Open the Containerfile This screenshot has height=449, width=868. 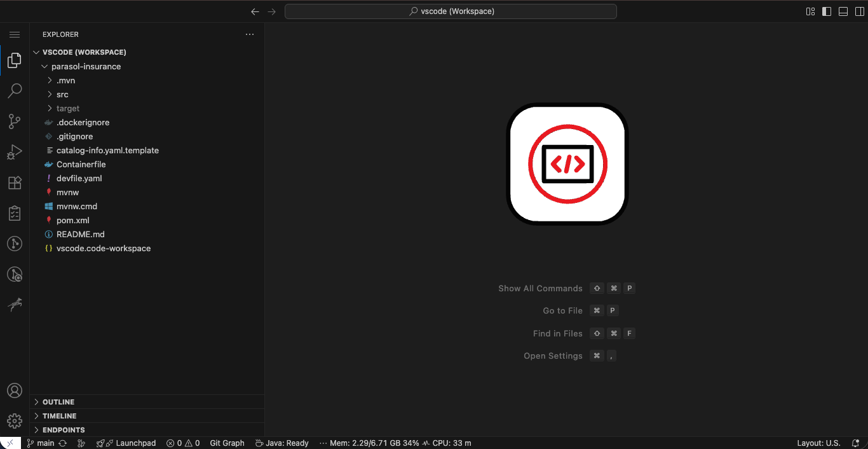[x=147, y=164]
